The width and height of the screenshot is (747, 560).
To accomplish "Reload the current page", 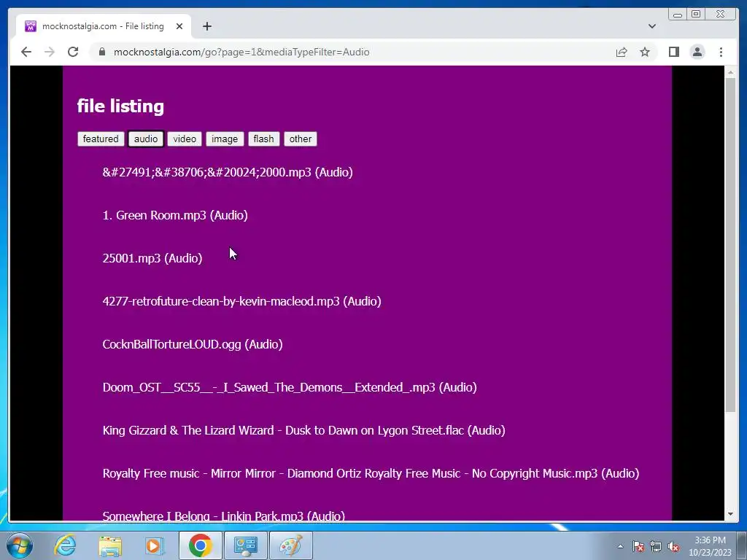I will 73,52.
